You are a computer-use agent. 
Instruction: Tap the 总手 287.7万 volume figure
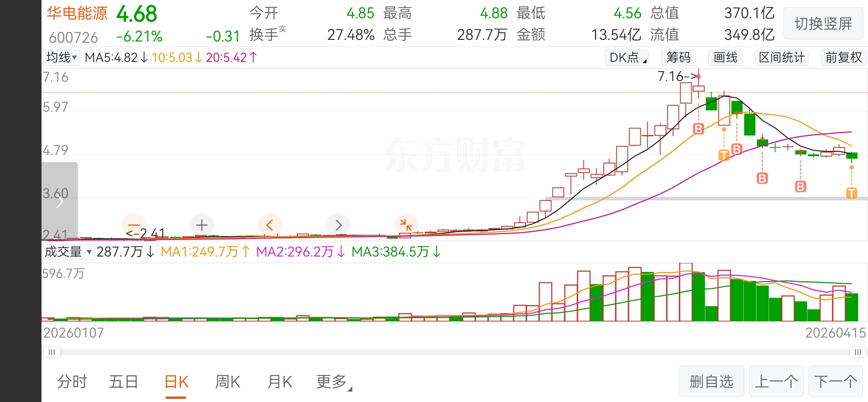point(445,35)
